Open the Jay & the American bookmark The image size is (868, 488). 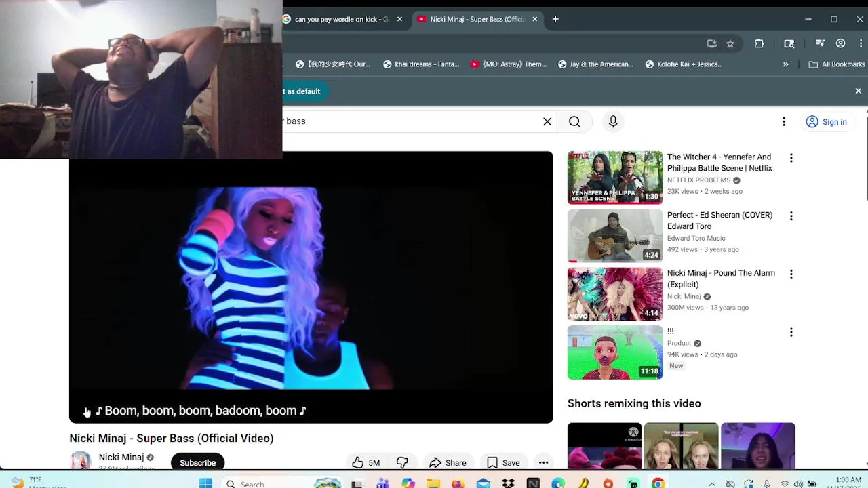pyautogui.click(x=596, y=64)
